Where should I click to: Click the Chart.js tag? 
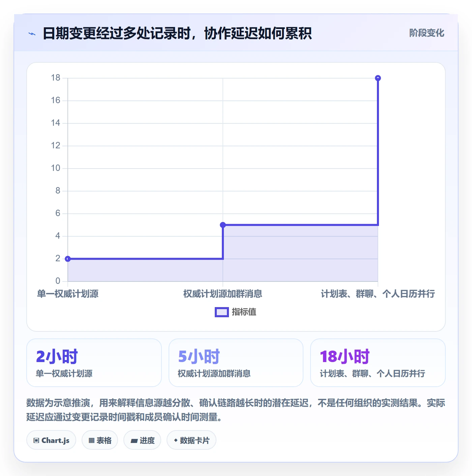pos(51,440)
